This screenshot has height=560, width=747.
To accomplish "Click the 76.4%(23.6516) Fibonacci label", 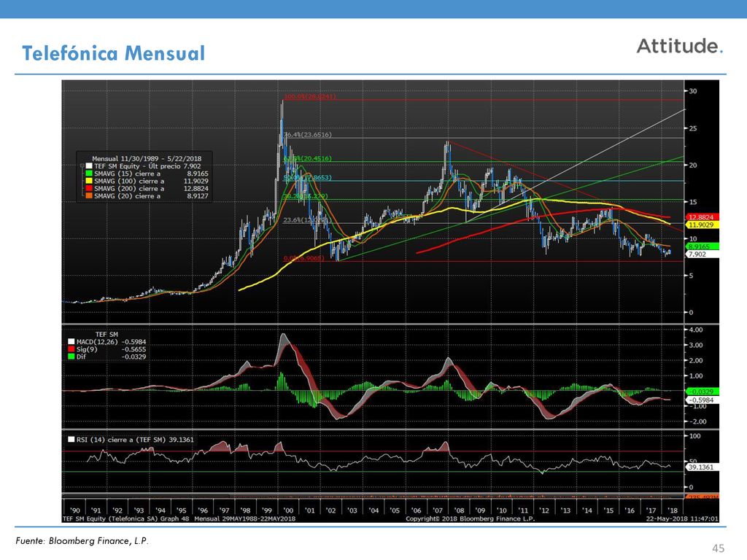I will pyautogui.click(x=308, y=135).
